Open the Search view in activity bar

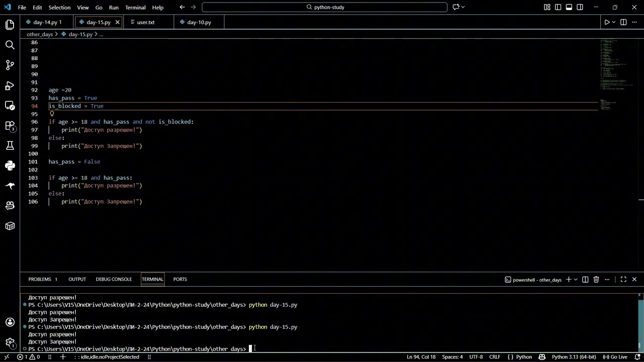pyautogui.click(x=10, y=45)
